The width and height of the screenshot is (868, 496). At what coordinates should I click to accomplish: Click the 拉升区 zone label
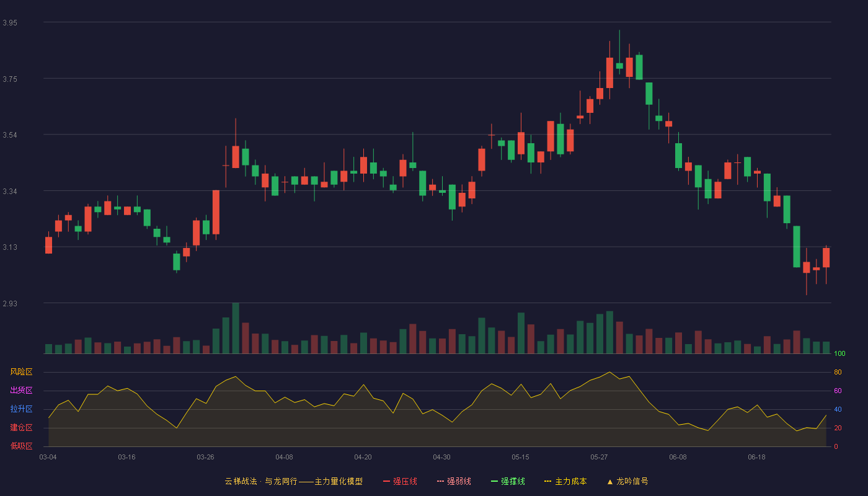point(21,409)
